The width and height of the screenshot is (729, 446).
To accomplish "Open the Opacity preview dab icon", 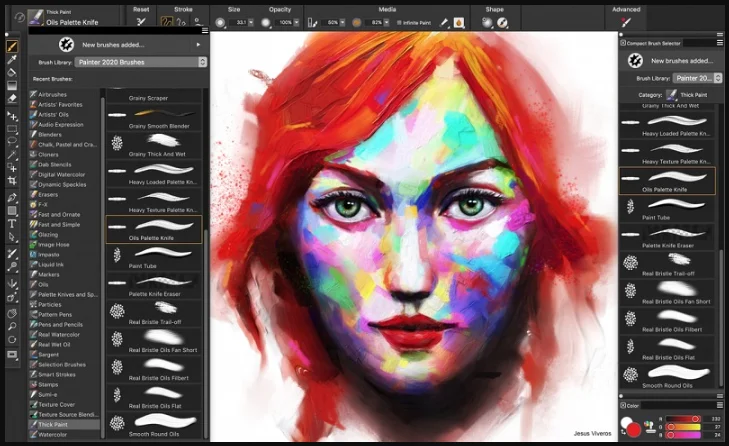I will point(265,22).
